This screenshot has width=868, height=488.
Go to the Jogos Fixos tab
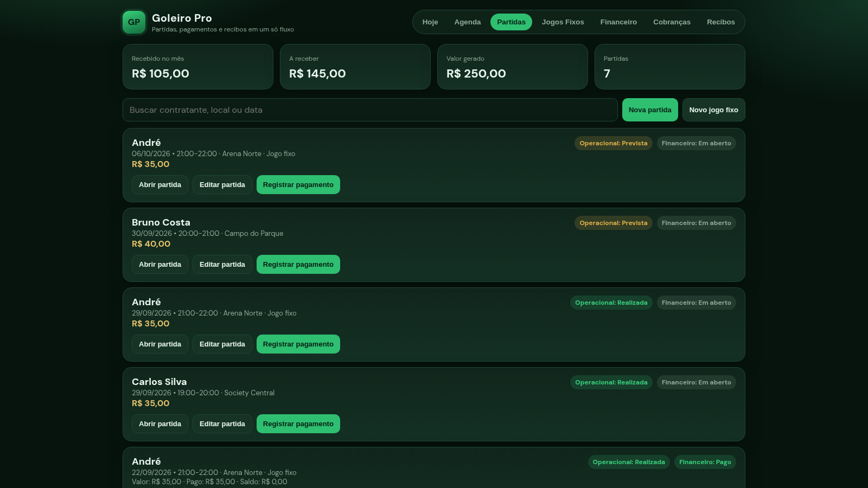563,22
